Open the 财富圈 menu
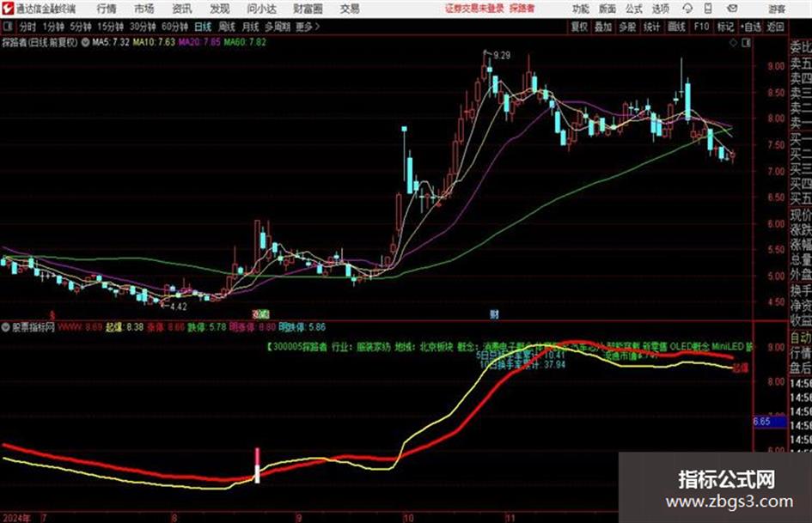This screenshot has height=523, width=812. tap(308, 9)
